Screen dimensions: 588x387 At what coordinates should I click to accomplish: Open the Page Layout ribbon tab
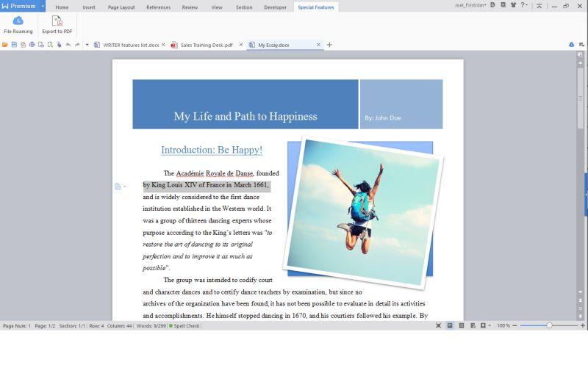click(121, 7)
